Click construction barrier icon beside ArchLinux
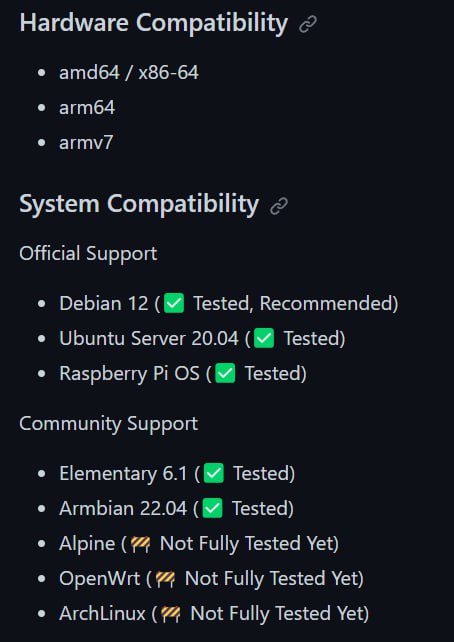The image size is (454, 642). 171,614
